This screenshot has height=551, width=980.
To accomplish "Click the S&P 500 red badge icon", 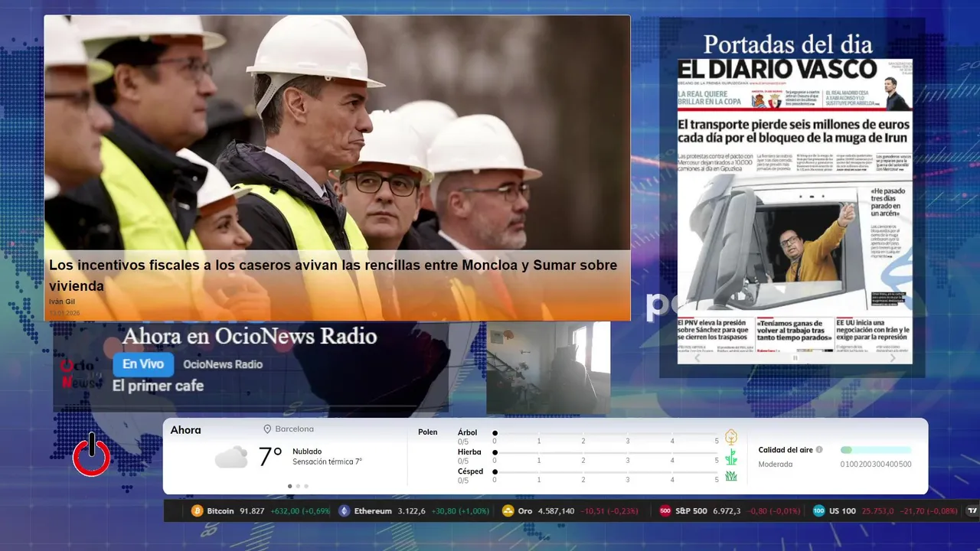I will pyautogui.click(x=665, y=511).
